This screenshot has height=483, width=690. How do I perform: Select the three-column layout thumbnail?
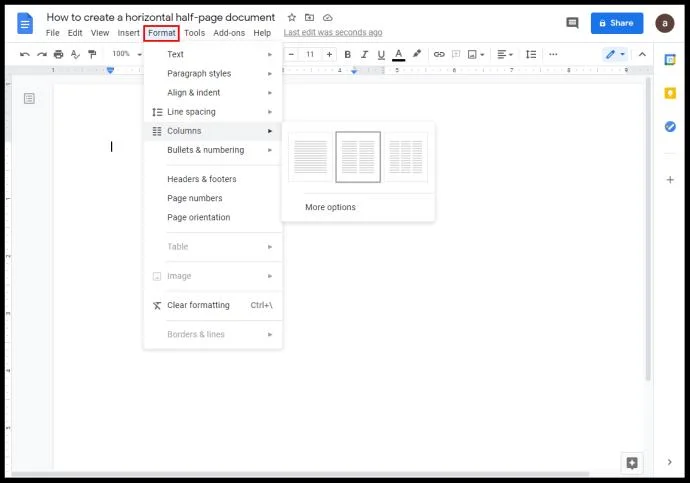(406, 157)
